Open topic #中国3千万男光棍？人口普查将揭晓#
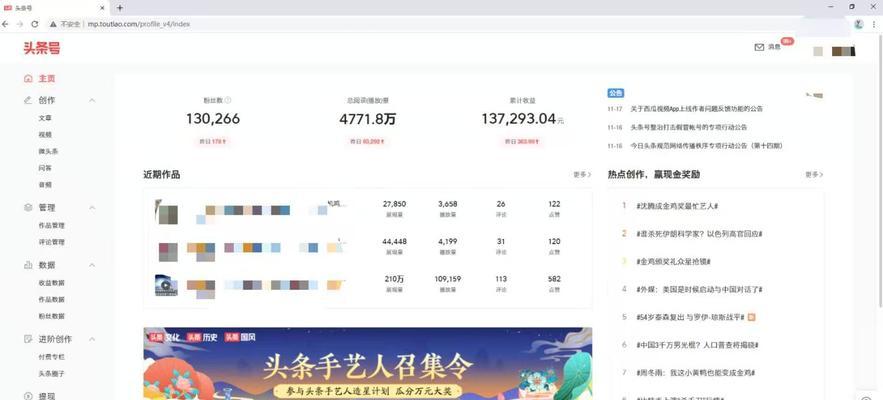The width and height of the screenshot is (883, 400). [x=697, y=345]
